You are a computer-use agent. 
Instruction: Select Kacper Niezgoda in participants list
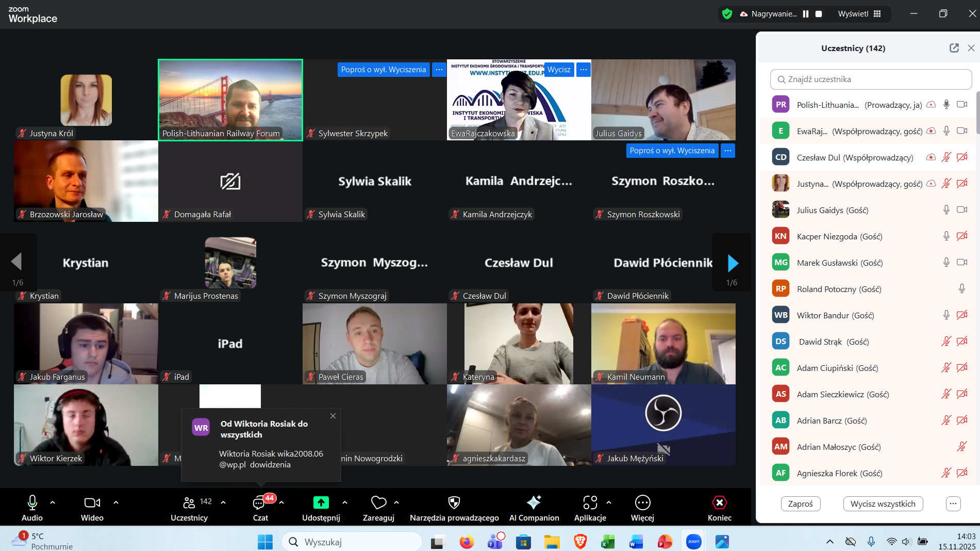(x=839, y=236)
